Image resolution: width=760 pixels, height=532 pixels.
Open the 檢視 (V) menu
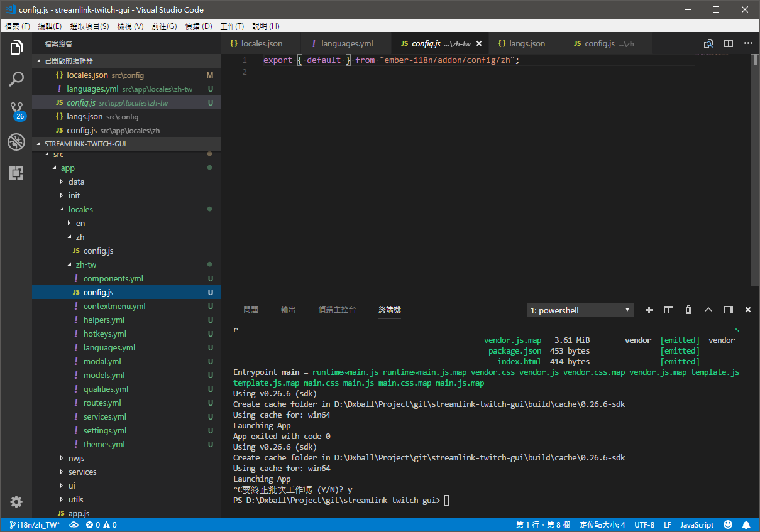pos(130,26)
